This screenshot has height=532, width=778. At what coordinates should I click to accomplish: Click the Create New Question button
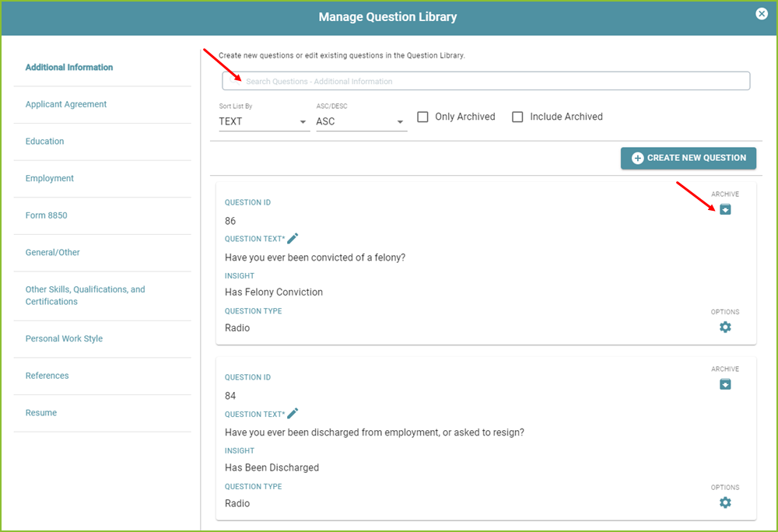click(x=689, y=158)
